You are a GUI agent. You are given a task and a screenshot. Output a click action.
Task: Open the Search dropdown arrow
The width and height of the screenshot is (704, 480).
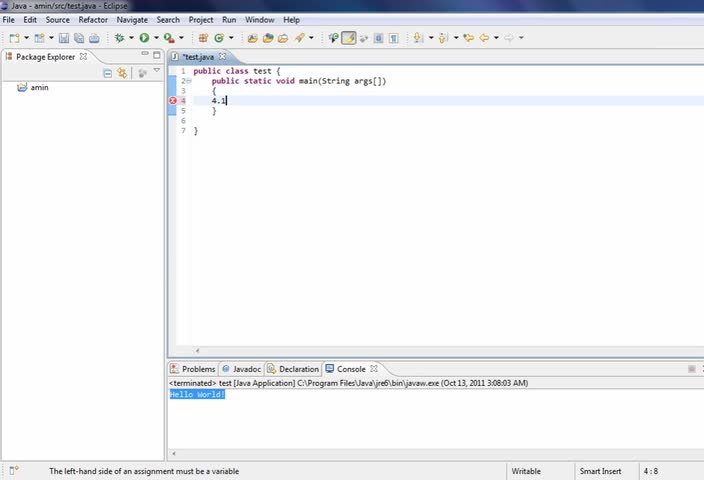point(311,38)
